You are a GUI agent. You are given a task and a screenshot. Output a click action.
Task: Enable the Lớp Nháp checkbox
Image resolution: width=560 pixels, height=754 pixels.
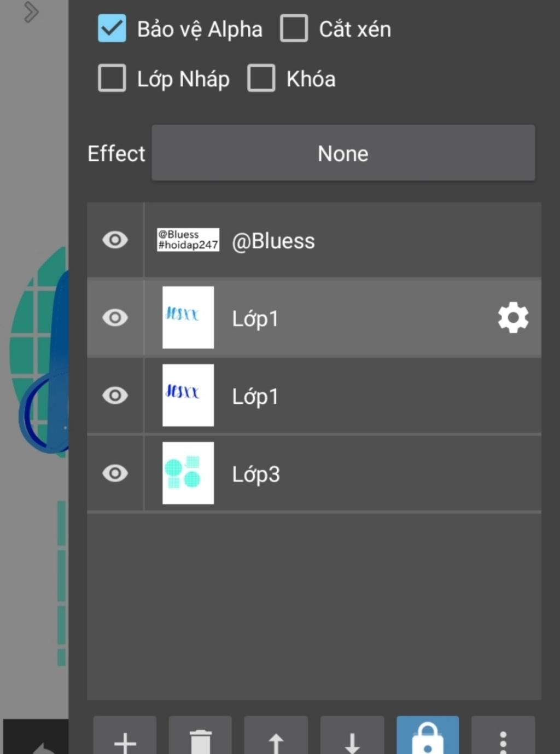tap(112, 78)
